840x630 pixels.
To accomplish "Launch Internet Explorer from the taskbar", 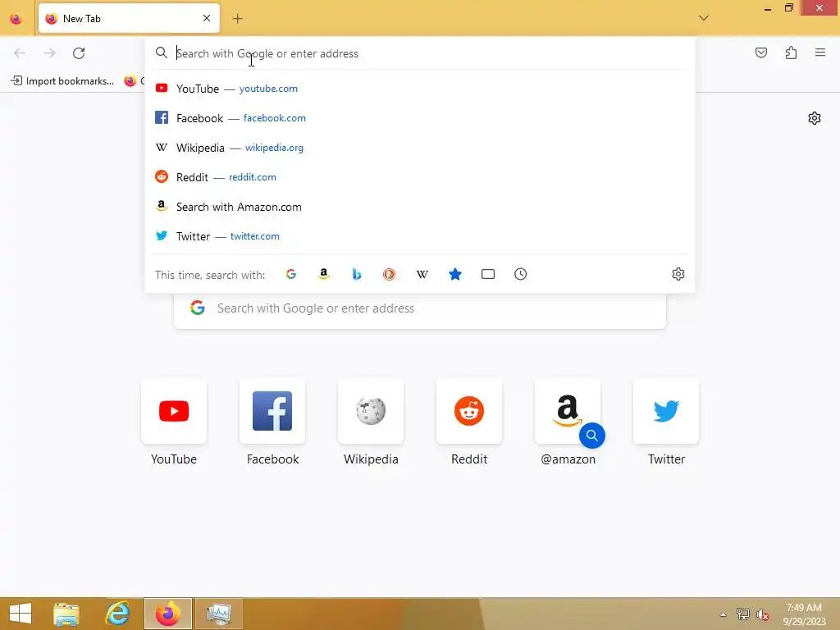I will click(117, 614).
